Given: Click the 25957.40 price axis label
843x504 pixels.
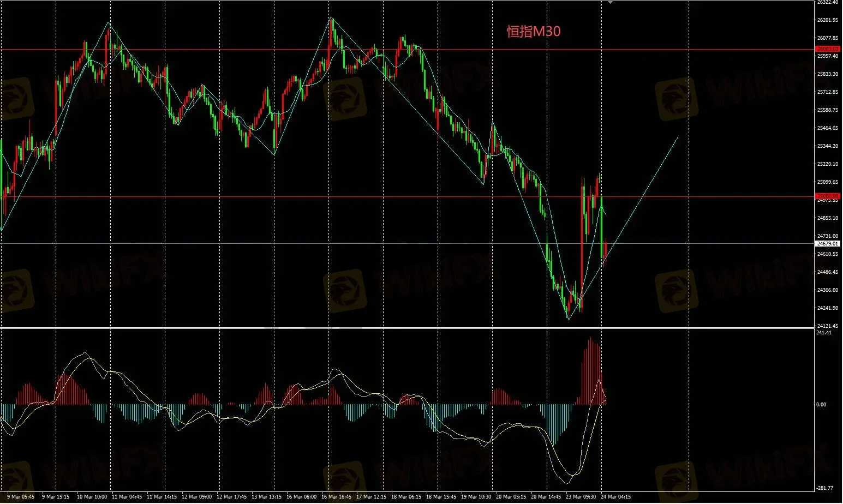Looking at the screenshot, I should point(828,56).
